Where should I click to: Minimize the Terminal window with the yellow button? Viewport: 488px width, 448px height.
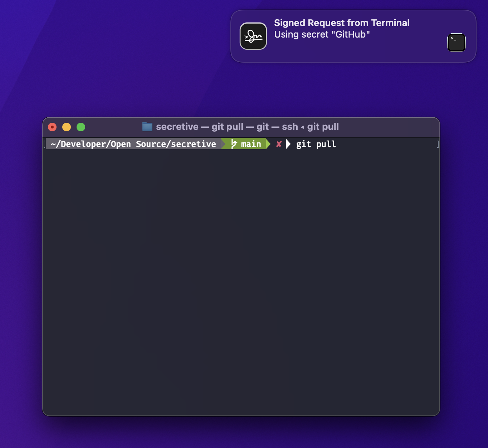tap(67, 127)
